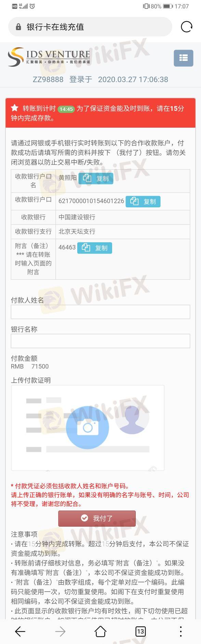Viewport: 201px width, 644px height.
Task: Open the browser home page icon
Action: coord(100,631)
